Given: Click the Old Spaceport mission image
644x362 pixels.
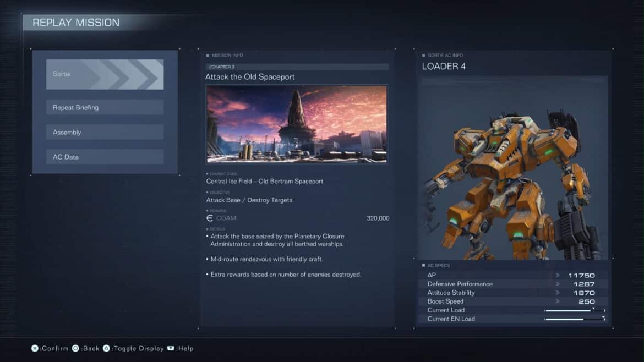Looking at the screenshot, I should pyautogui.click(x=297, y=124).
